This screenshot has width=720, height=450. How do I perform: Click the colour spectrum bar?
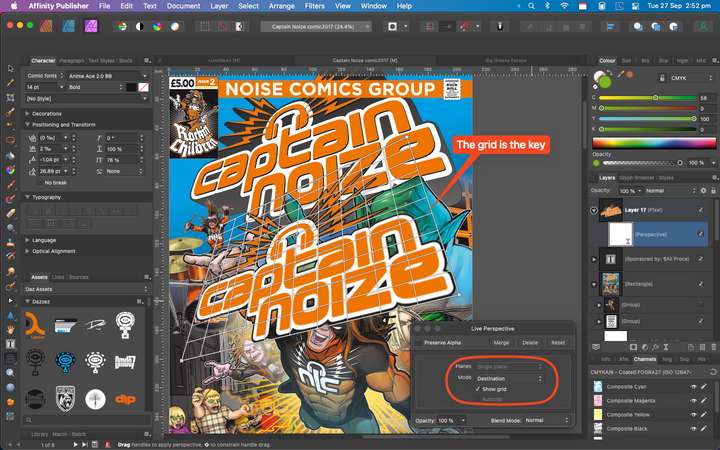click(654, 143)
